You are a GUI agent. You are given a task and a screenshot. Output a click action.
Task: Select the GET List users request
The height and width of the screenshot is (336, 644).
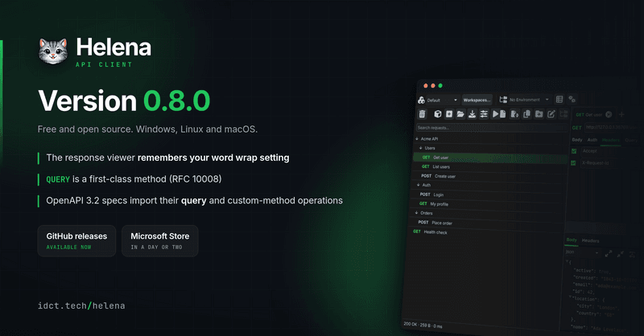[x=436, y=166]
